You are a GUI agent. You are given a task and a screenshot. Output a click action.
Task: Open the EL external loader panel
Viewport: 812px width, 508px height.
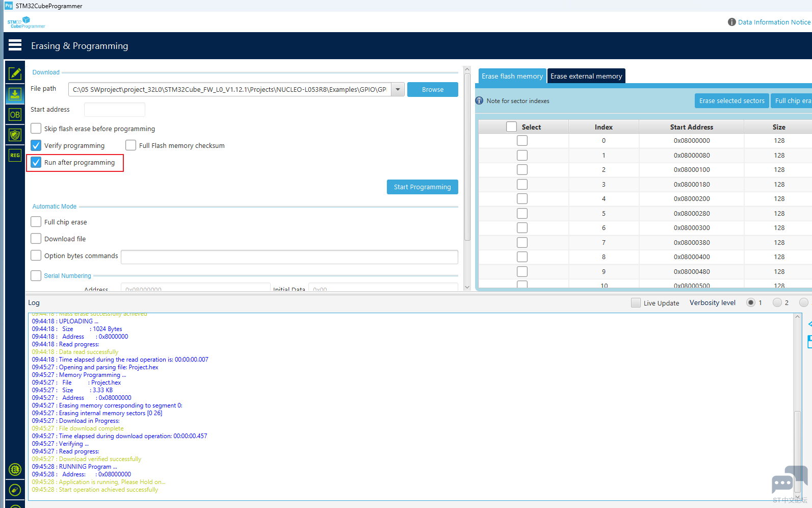15,470
